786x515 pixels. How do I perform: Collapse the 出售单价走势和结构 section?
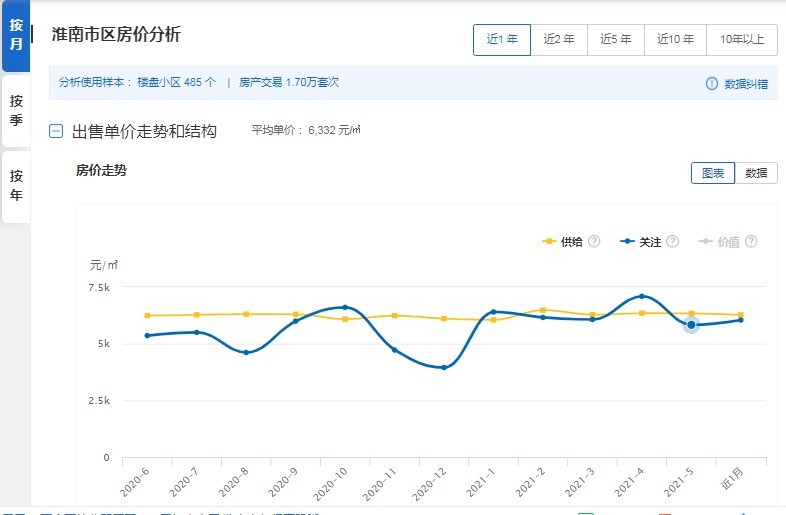tap(56, 131)
